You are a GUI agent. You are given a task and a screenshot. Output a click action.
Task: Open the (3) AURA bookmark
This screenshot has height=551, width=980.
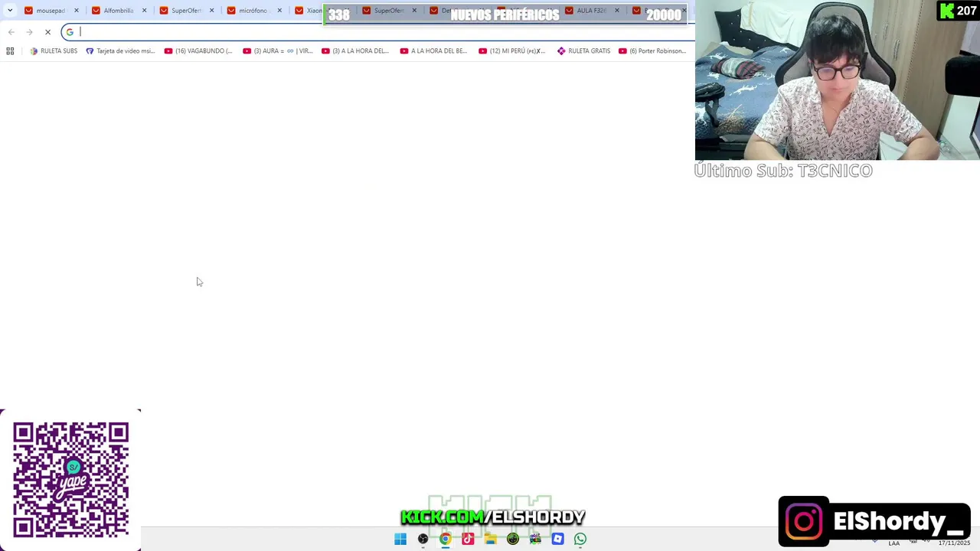click(x=277, y=51)
